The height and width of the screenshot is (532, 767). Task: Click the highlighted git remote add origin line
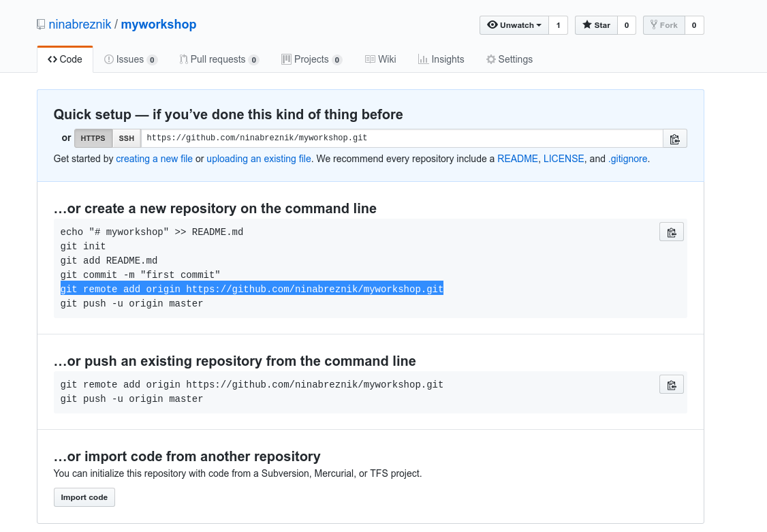tap(252, 289)
